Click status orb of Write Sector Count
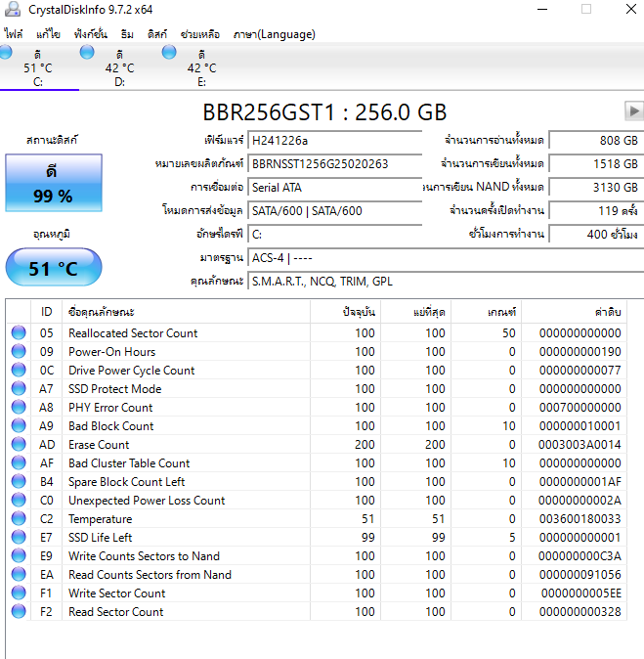The height and width of the screenshot is (659, 644). [19, 593]
